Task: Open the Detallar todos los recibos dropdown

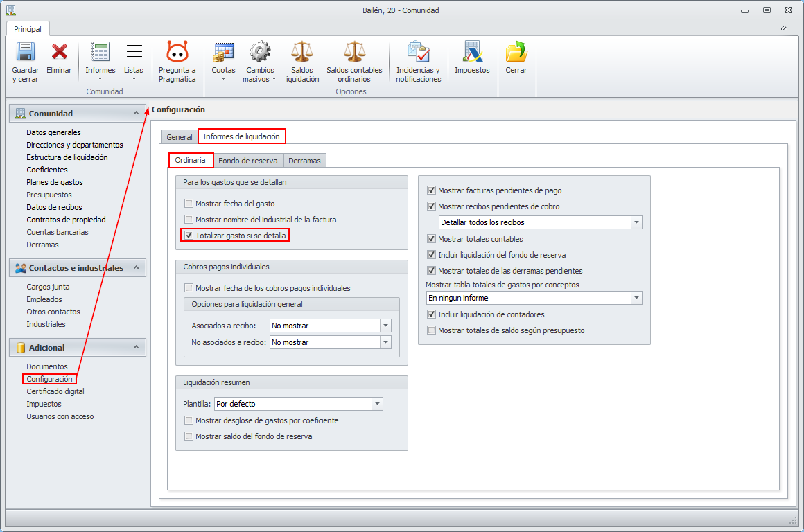Action: (x=636, y=222)
